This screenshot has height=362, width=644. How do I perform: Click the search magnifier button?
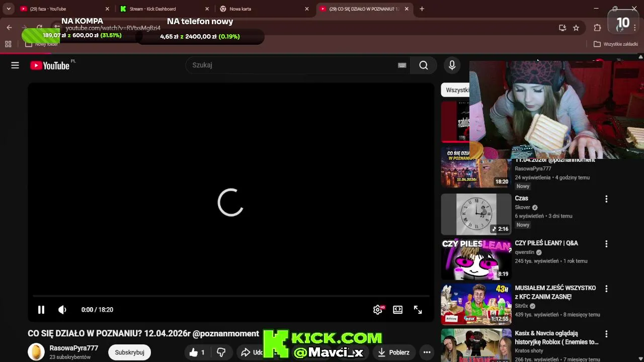[x=424, y=65]
